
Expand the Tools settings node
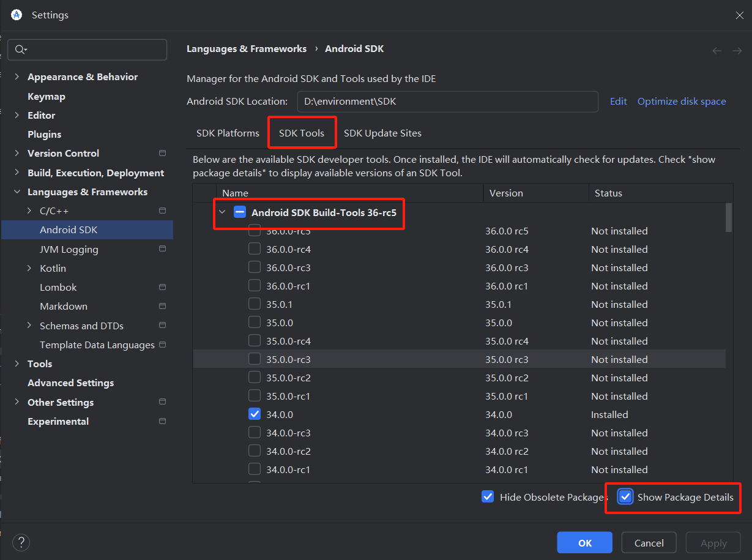[x=17, y=364]
